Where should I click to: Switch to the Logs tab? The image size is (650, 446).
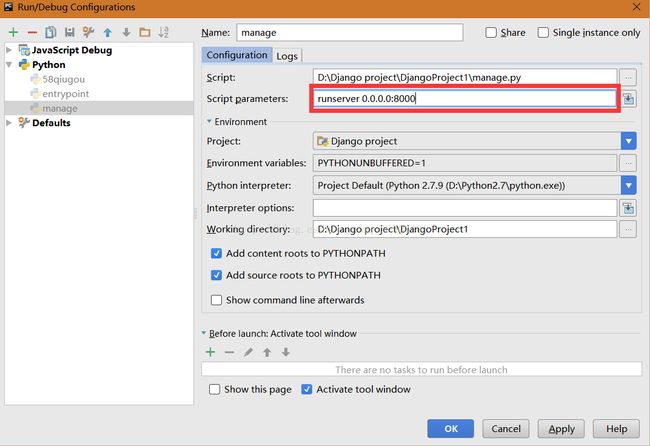pyautogui.click(x=287, y=56)
